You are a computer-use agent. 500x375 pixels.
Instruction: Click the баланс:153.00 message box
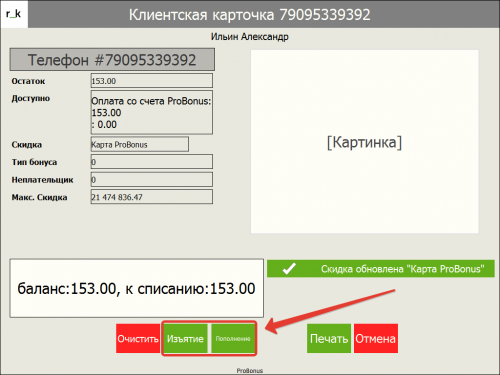tap(137, 288)
